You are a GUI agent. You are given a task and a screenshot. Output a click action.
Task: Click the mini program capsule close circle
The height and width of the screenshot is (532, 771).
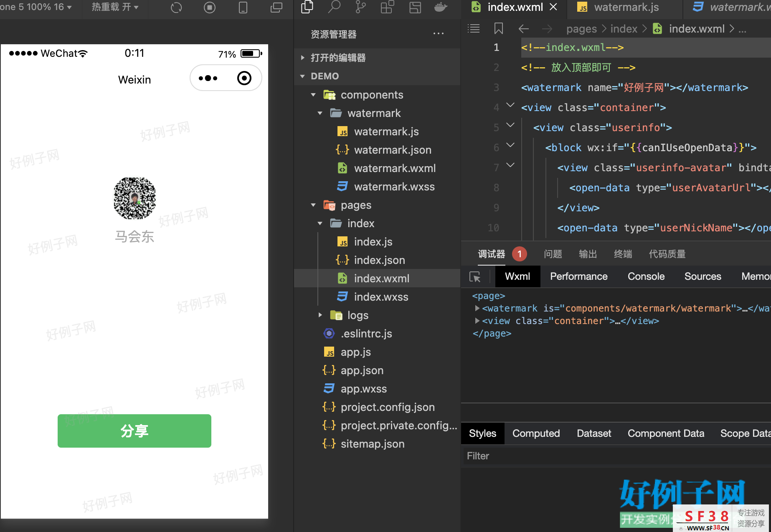244,78
